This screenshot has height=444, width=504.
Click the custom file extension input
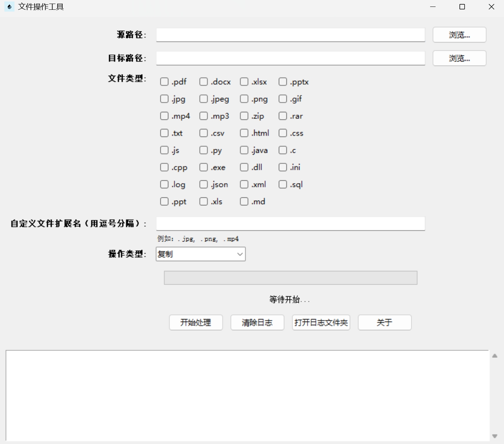[290, 223]
